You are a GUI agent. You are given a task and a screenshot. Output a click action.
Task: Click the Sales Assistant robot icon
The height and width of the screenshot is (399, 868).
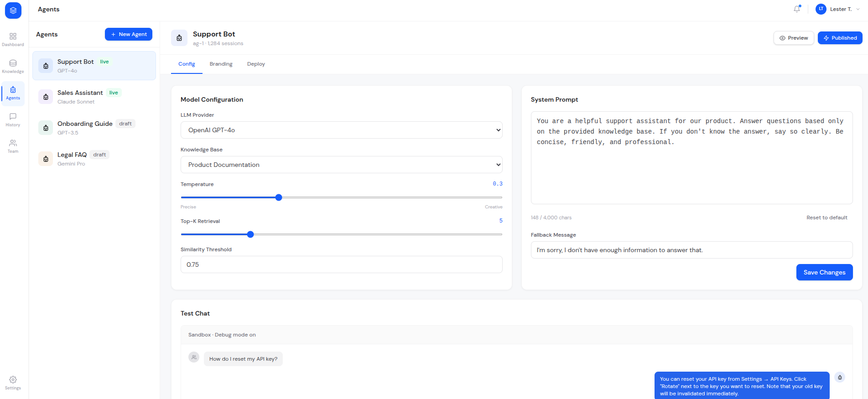click(x=46, y=97)
